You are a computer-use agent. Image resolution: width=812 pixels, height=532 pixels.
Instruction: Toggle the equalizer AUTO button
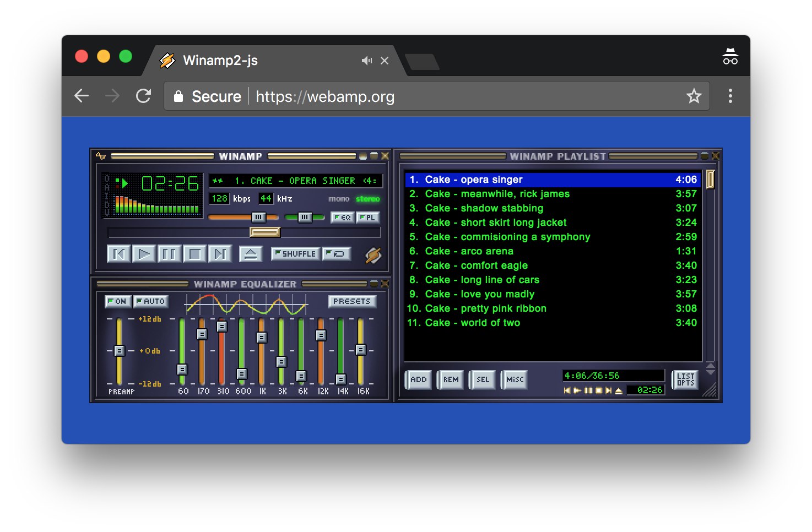pos(150,301)
